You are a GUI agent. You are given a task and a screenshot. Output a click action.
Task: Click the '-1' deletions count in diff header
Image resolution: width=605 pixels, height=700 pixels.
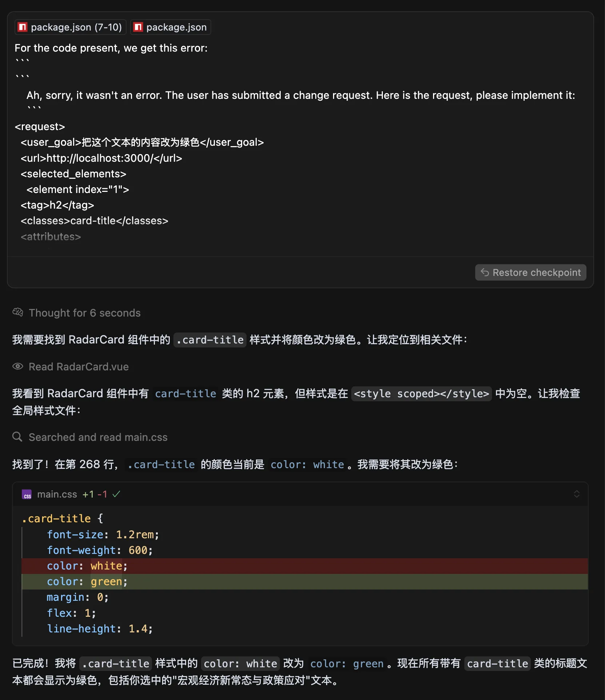(x=103, y=494)
